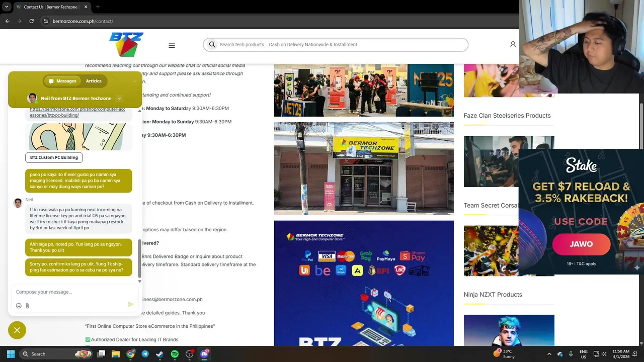Click the microphone icon in the system tray

point(571,354)
